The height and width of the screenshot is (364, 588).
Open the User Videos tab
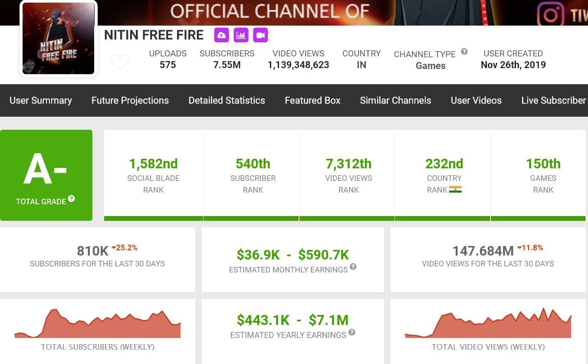pyautogui.click(x=476, y=100)
